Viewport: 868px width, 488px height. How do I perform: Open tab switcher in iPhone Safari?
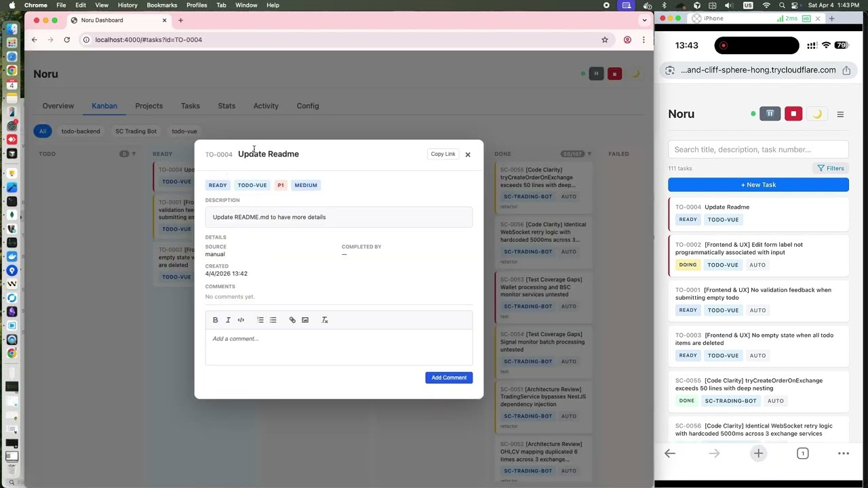802,453
